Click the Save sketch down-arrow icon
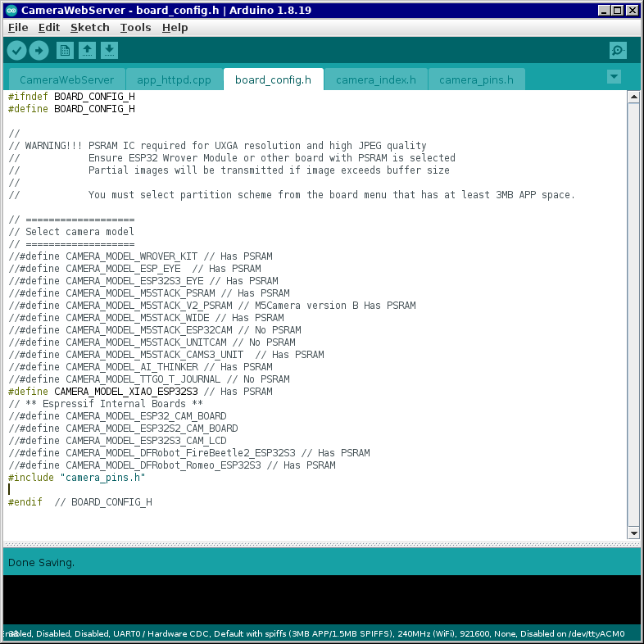 pyautogui.click(x=109, y=51)
